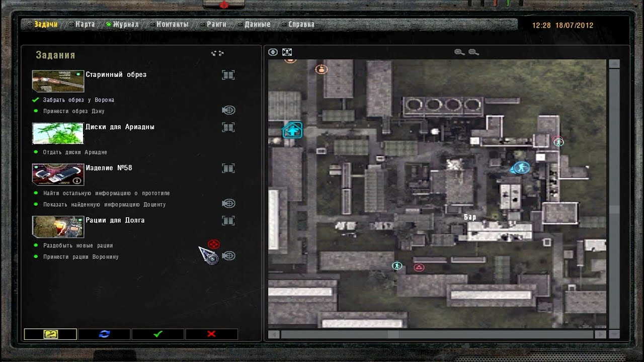Open description of Диски для Ариадны task
This screenshot has height=362, width=644.
tap(228, 127)
